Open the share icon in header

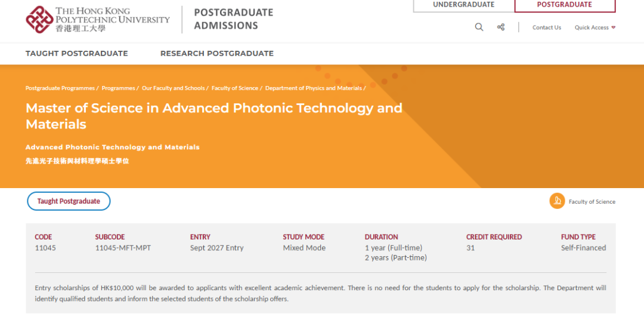coord(501,27)
